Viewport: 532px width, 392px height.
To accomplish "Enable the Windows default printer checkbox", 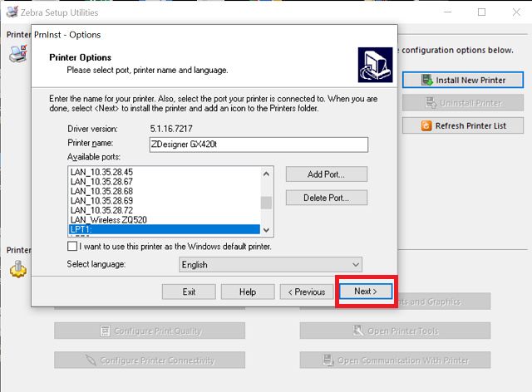I will tap(73, 247).
